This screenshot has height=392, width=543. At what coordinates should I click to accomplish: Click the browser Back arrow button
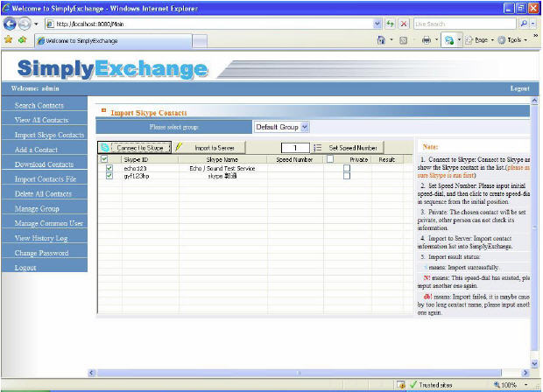11,24
